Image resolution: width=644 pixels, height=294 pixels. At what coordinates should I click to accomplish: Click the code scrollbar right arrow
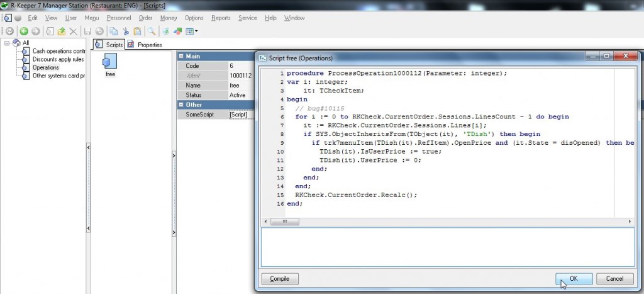[x=630, y=222]
